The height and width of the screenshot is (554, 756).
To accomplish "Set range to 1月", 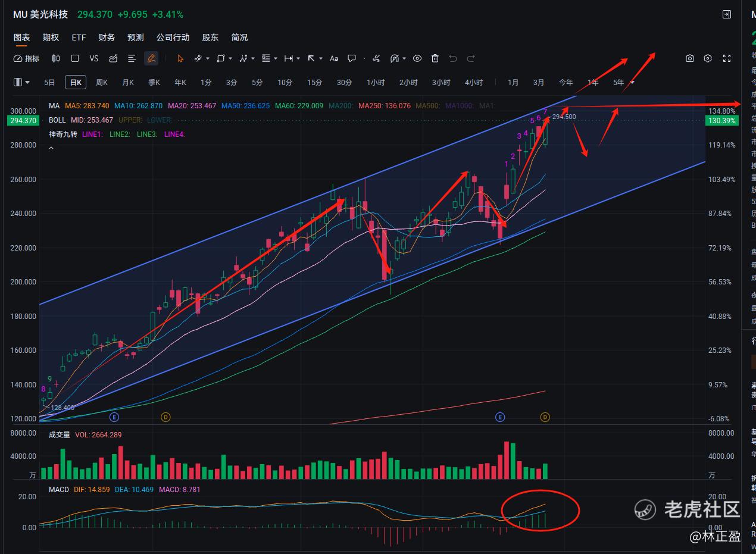I will [x=513, y=82].
